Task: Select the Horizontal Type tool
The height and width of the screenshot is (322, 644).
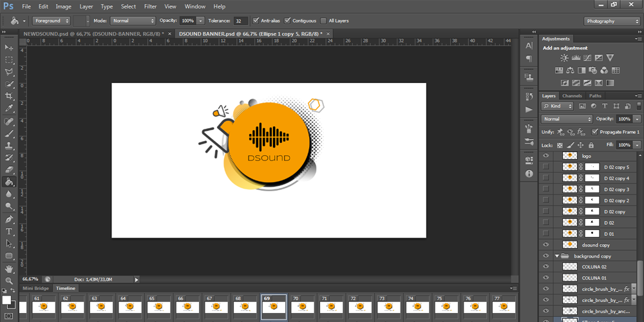Action: pyautogui.click(x=10, y=231)
